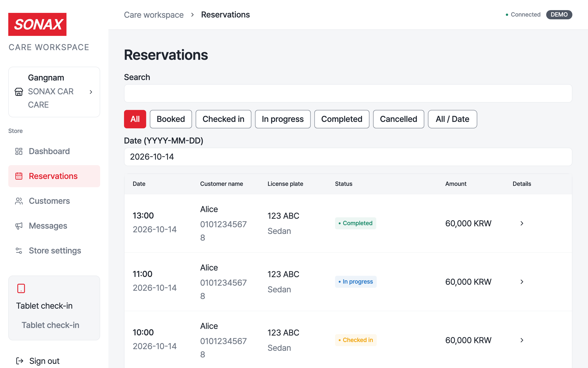Viewport: 588px width, 368px height.
Task: Click 123 ABC plate in 10:00 row
Action: pos(283,333)
